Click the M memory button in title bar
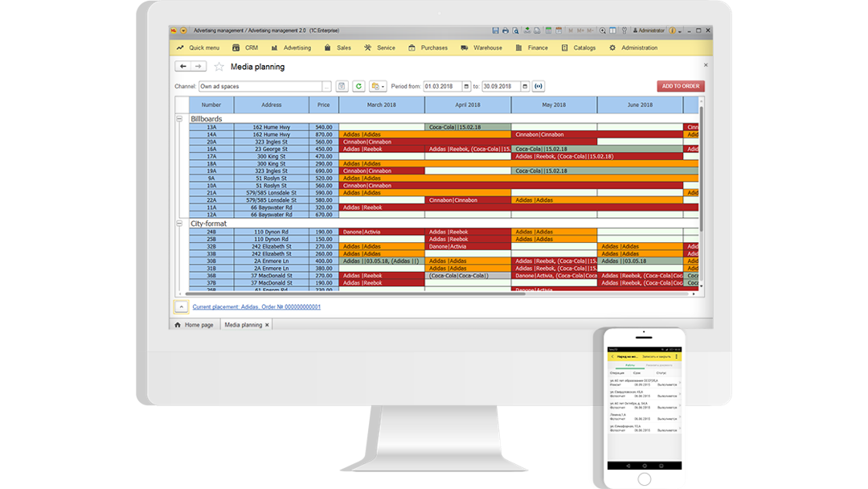The image size is (868, 489). [571, 31]
